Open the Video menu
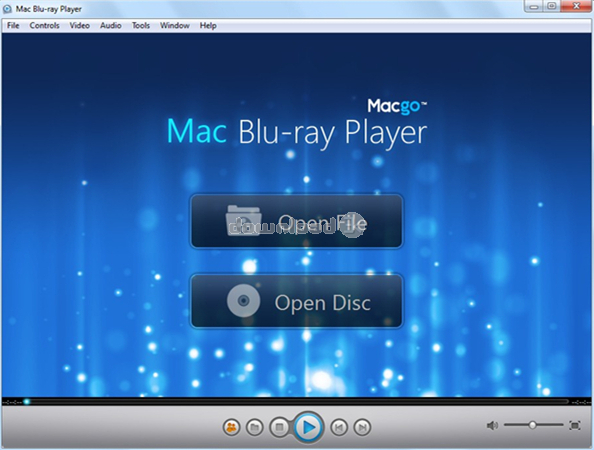594x450 pixels. (80, 25)
